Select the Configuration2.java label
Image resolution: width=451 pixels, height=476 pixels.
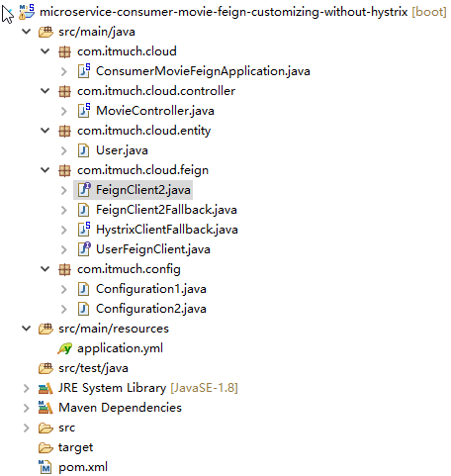point(151,309)
